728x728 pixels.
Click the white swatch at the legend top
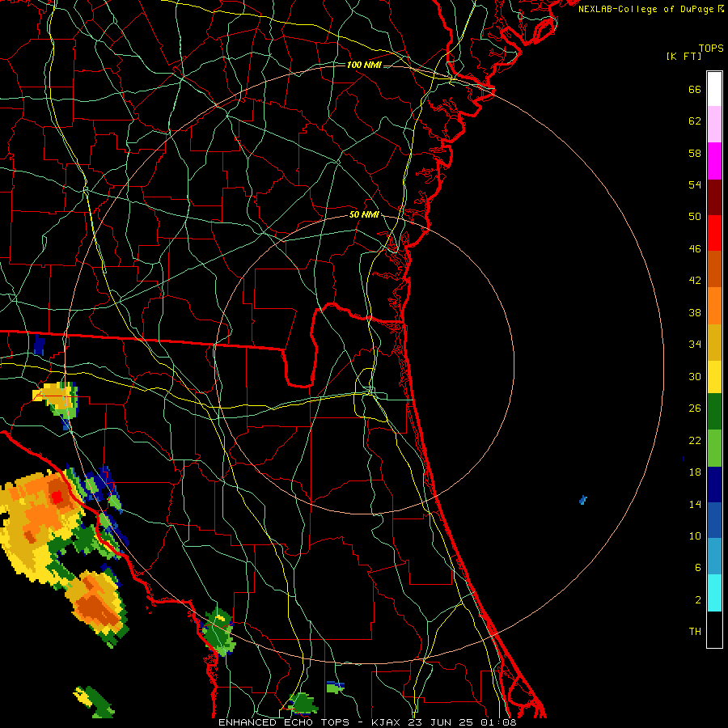[714, 89]
